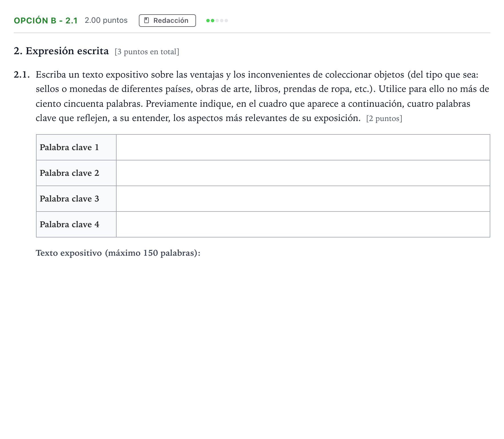Click the 2.00 puntos label
The width and height of the screenshot is (504, 439).
pyautogui.click(x=106, y=20)
